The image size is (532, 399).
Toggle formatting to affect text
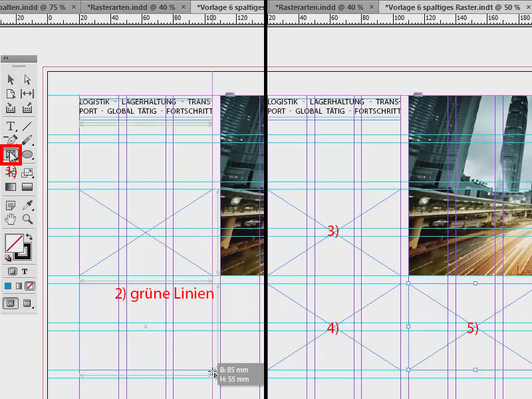click(25, 271)
